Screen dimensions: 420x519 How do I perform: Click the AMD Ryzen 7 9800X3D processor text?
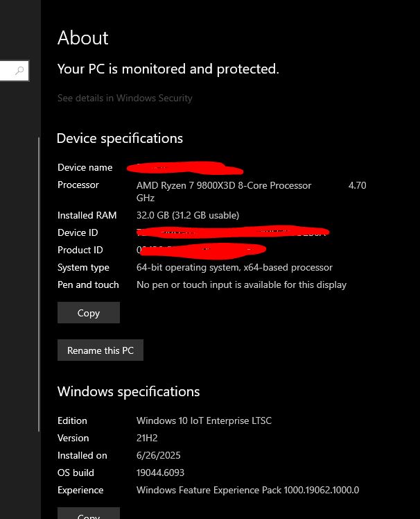click(x=224, y=185)
